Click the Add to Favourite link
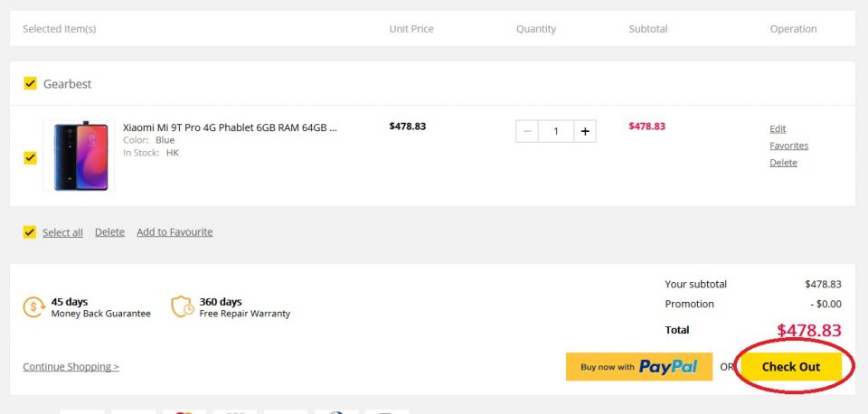Screen dimensions: 868x414 point(175,232)
